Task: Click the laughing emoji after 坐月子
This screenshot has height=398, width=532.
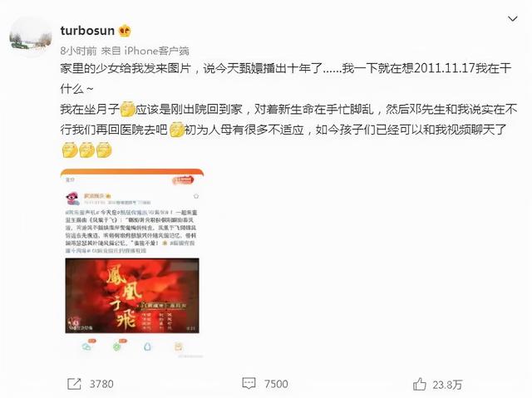Action: tap(128, 109)
